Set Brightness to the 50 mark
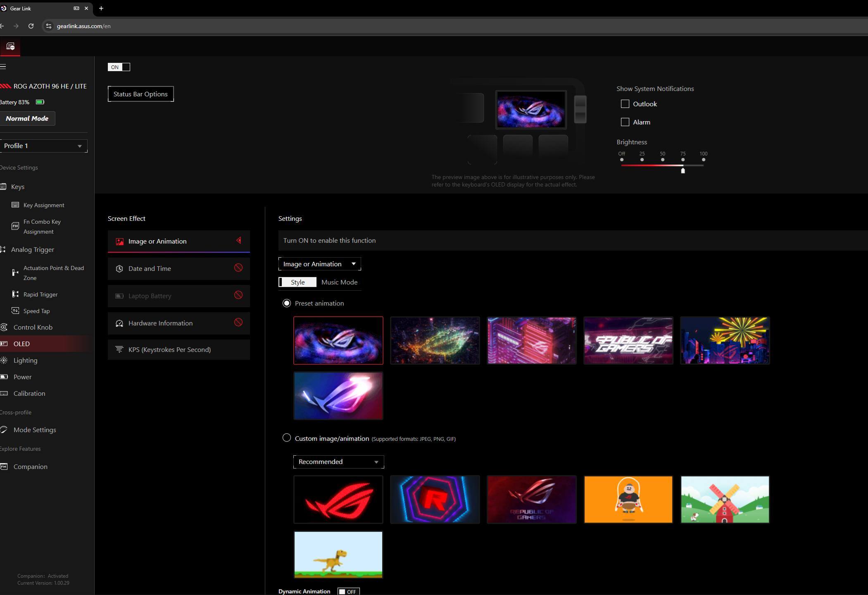Viewport: 868px width, 595px height. tap(663, 160)
